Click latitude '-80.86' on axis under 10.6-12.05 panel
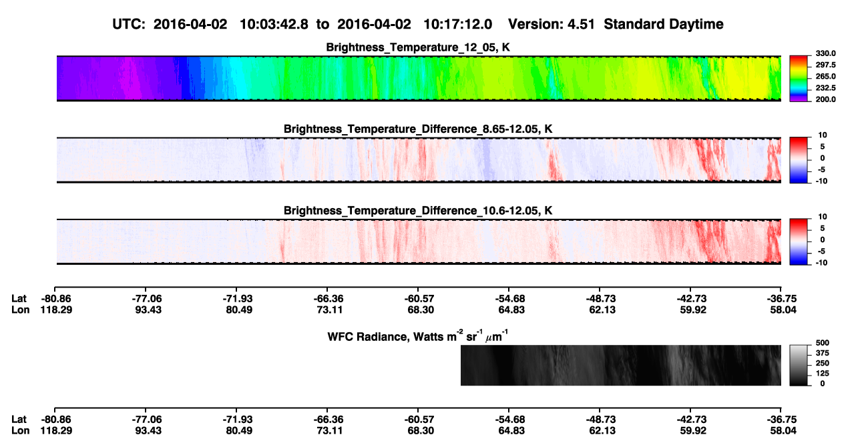The image size is (868, 445). (57, 298)
